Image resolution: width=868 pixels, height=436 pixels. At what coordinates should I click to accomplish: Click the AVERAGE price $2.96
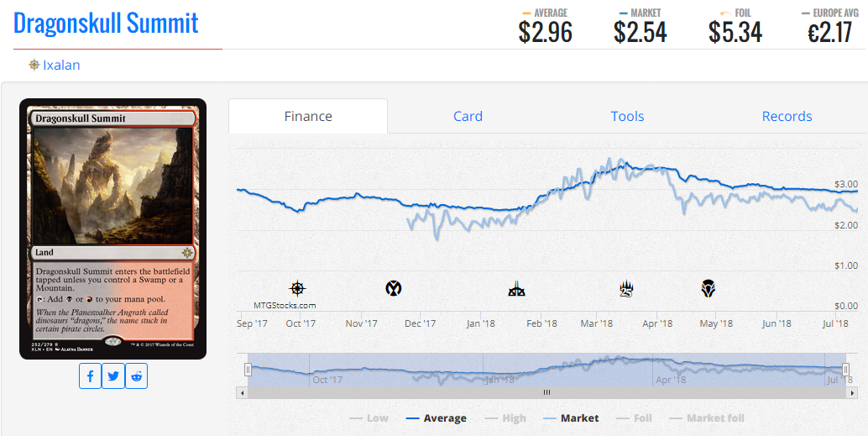pos(546,33)
